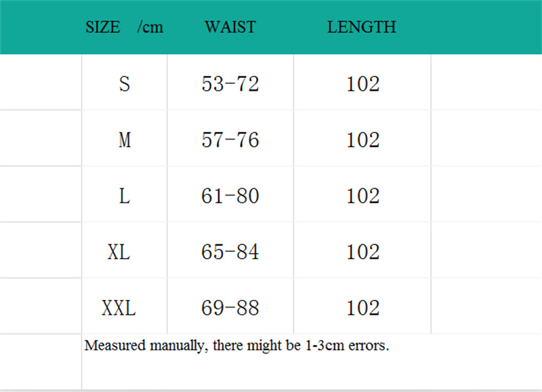The image size is (542, 392).
Task: Click the LENGTH column header
Action: [362, 27]
